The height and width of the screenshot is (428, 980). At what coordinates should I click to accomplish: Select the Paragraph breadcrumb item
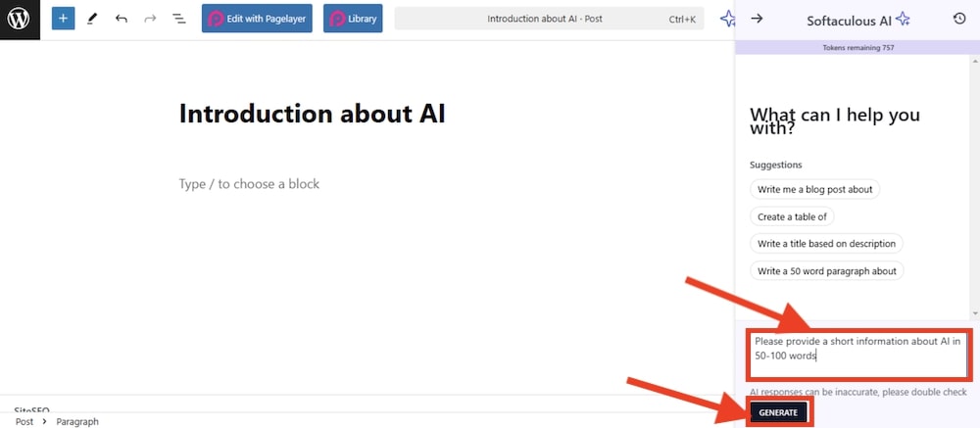tap(77, 421)
